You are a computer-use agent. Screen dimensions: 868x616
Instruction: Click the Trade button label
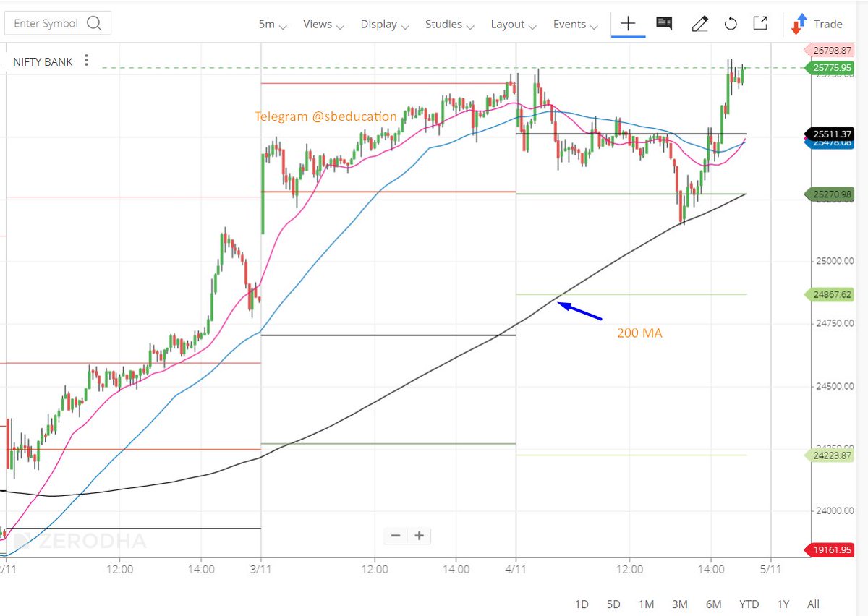pyautogui.click(x=827, y=24)
